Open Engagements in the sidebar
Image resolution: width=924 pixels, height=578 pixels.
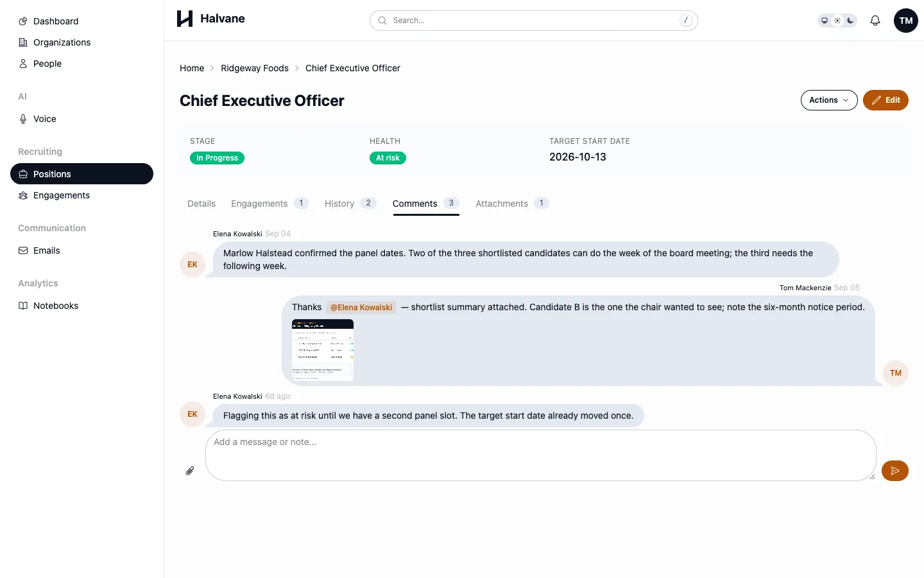click(81, 195)
